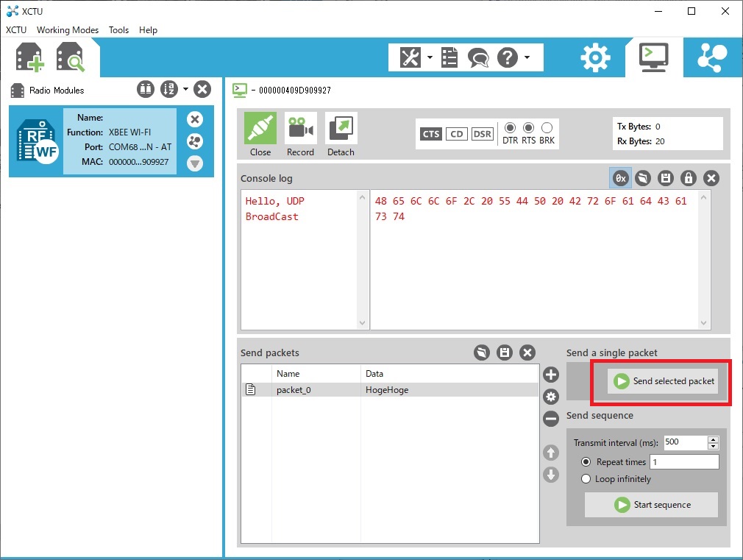This screenshot has width=743, height=560.
Task: Click the Add radio module icon
Action: pyautogui.click(x=29, y=58)
